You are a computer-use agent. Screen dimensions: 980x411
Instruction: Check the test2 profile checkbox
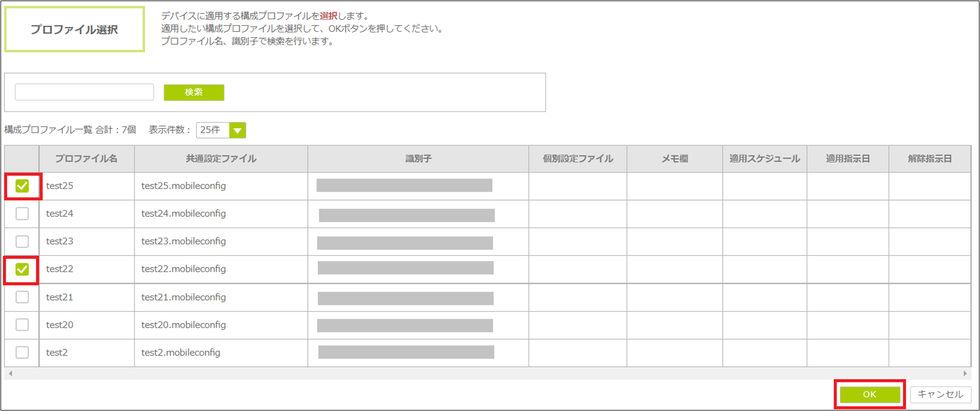tap(22, 352)
